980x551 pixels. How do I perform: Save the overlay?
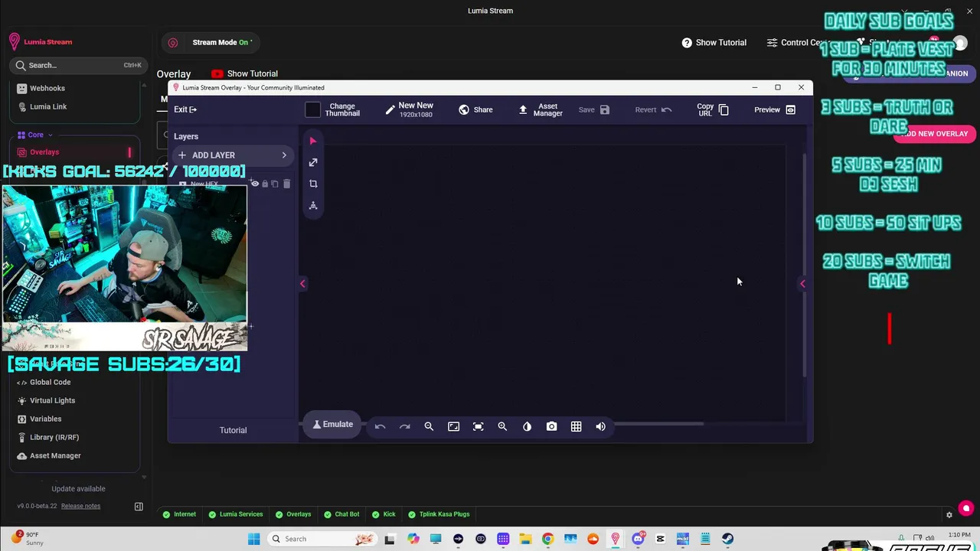point(593,109)
